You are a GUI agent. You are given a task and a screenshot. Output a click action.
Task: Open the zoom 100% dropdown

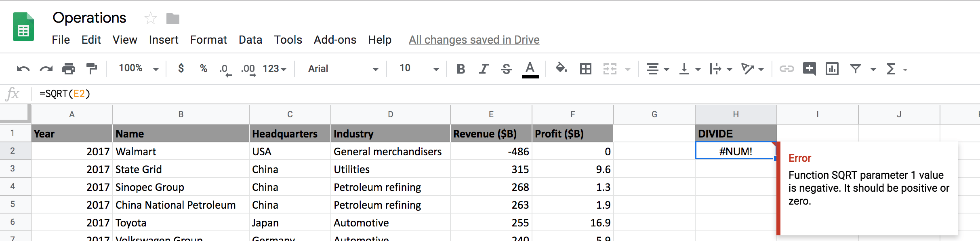point(139,68)
